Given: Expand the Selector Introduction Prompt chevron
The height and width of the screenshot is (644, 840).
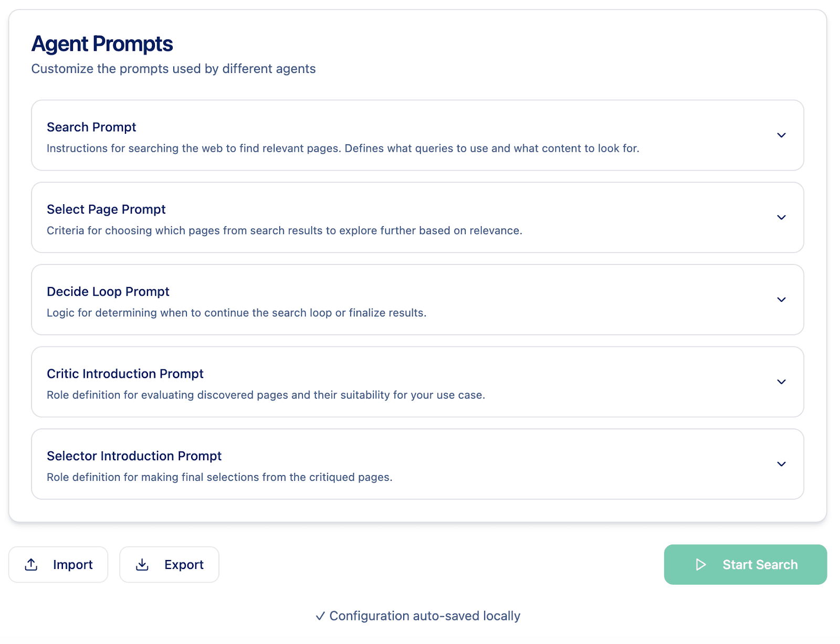Looking at the screenshot, I should 781,464.
